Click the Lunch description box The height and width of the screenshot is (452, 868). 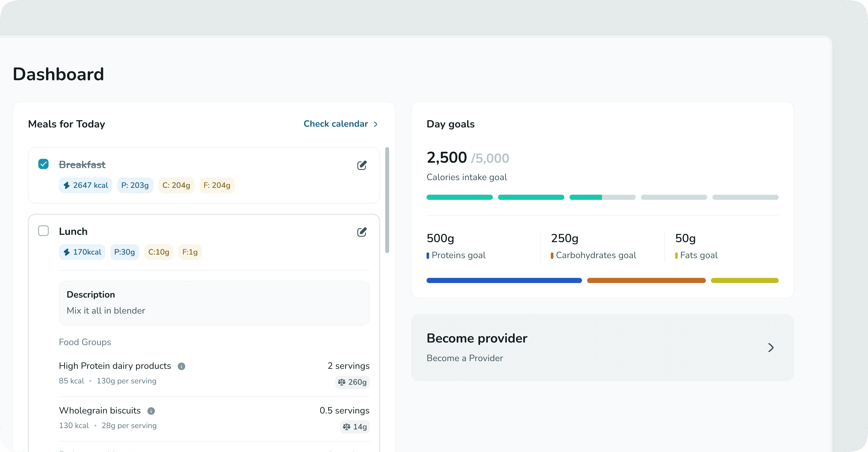click(x=214, y=303)
